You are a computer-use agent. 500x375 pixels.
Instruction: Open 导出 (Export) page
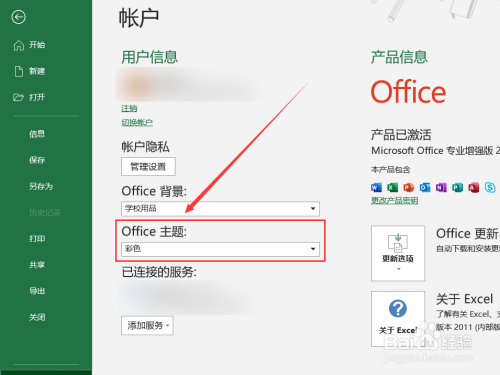tap(37, 291)
